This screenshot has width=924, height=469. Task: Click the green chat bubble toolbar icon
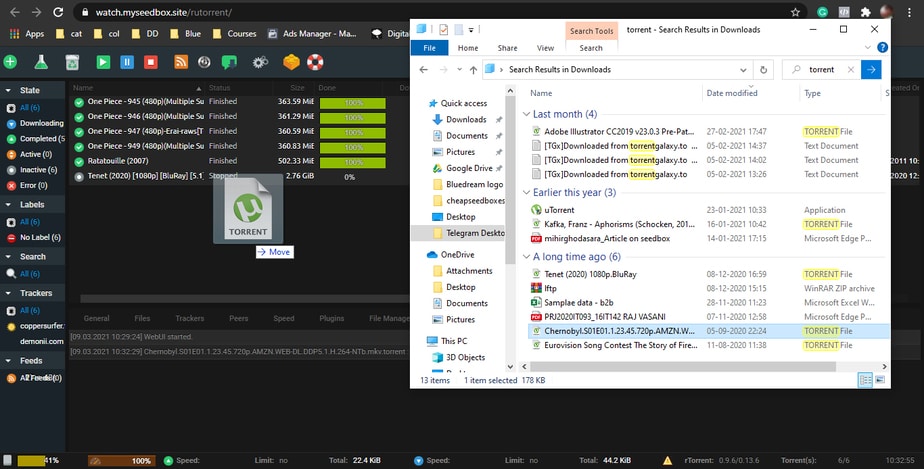[x=229, y=62]
